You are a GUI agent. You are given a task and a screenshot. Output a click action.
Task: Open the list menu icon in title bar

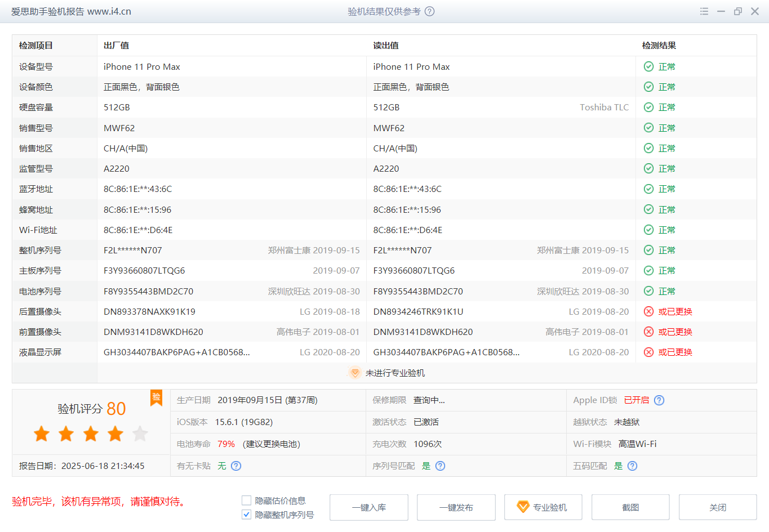pos(704,11)
